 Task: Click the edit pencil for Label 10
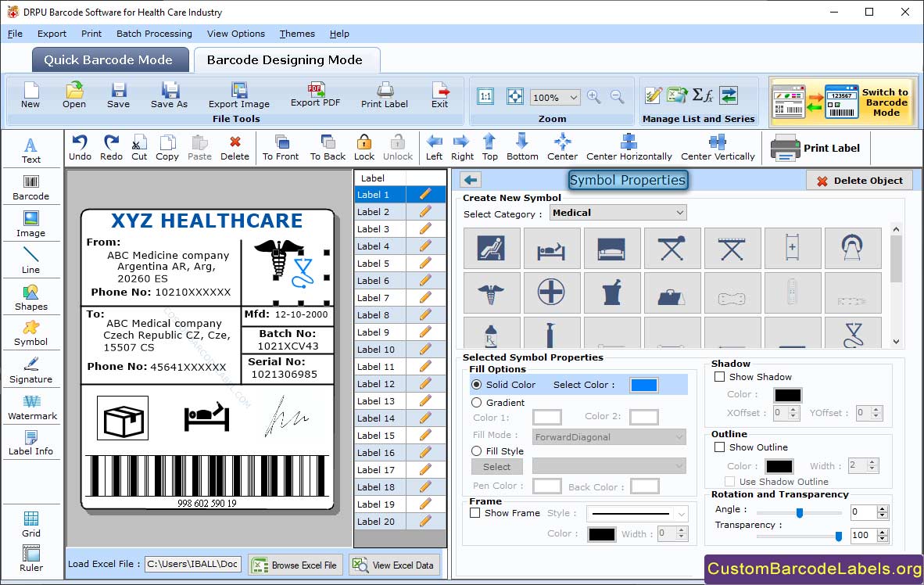(x=425, y=349)
